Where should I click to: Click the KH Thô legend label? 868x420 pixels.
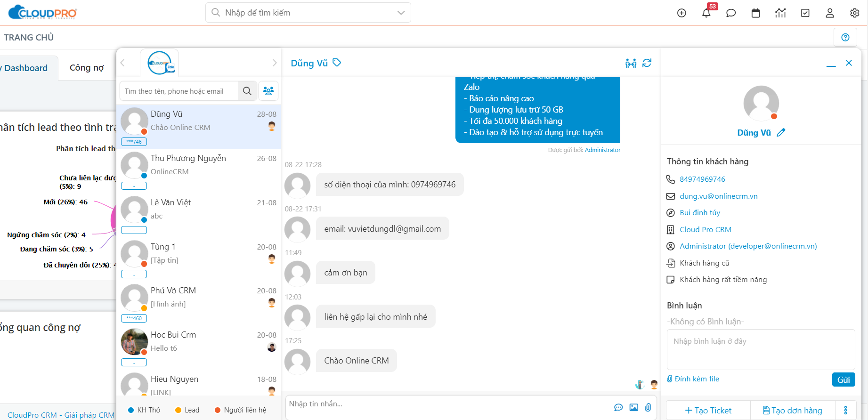149,410
